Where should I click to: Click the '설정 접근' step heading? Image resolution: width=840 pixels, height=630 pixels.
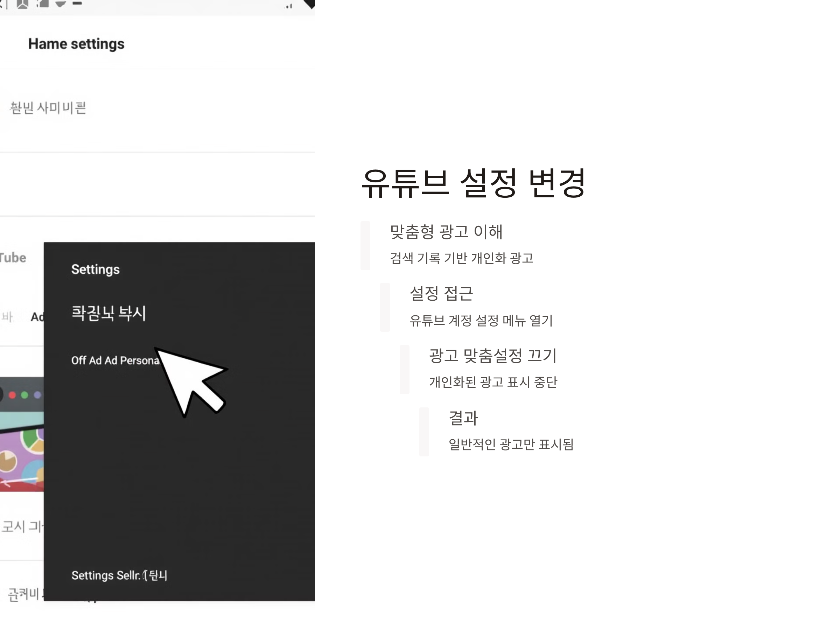point(441,294)
